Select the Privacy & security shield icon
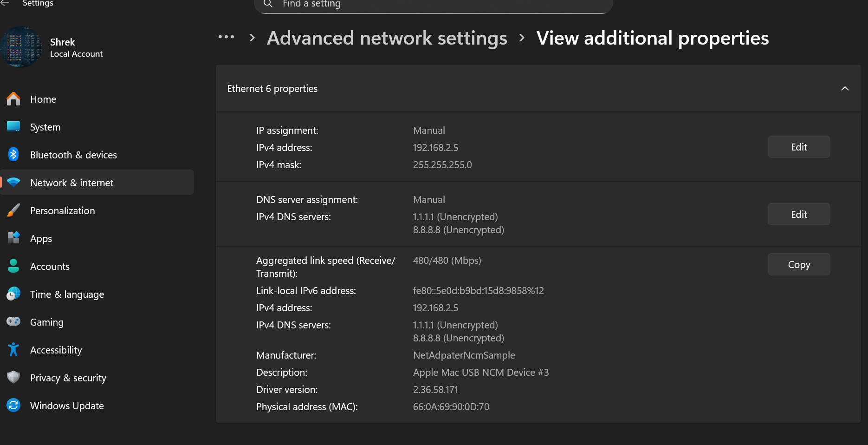Image resolution: width=868 pixels, height=445 pixels. [x=13, y=377]
